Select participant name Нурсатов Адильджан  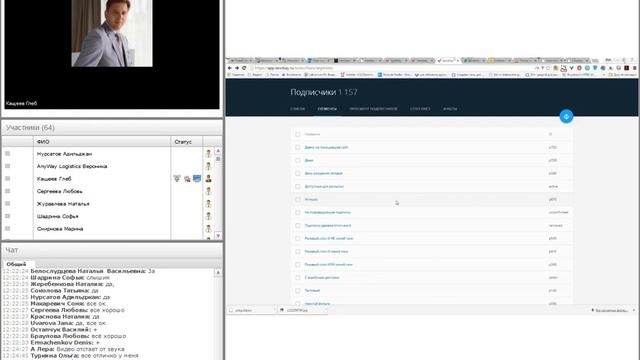(64, 154)
